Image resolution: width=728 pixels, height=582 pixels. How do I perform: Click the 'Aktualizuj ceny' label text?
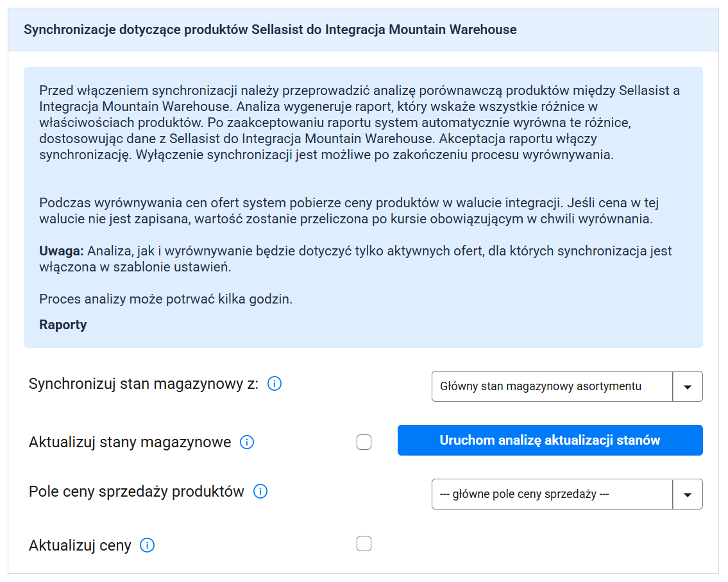click(x=80, y=545)
